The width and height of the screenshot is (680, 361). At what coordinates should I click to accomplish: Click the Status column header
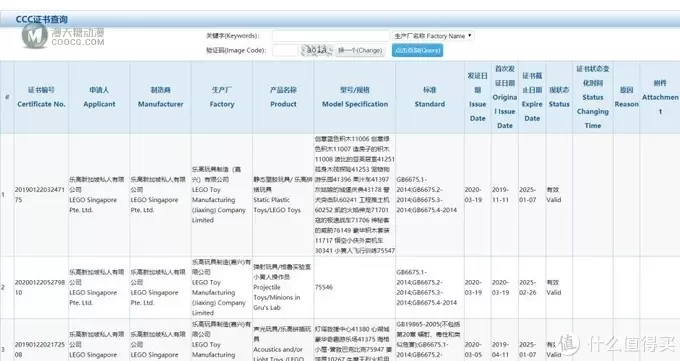[x=559, y=97]
